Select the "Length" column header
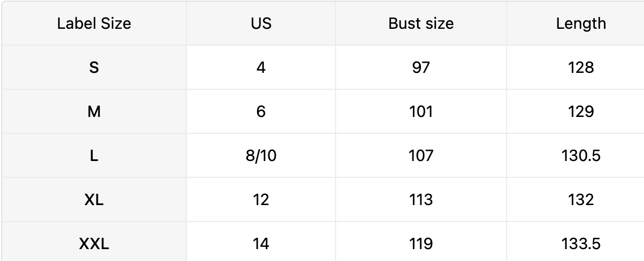Image resolution: width=644 pixels, height=261 pixels. pyautogui.click(x=581, y=24)
